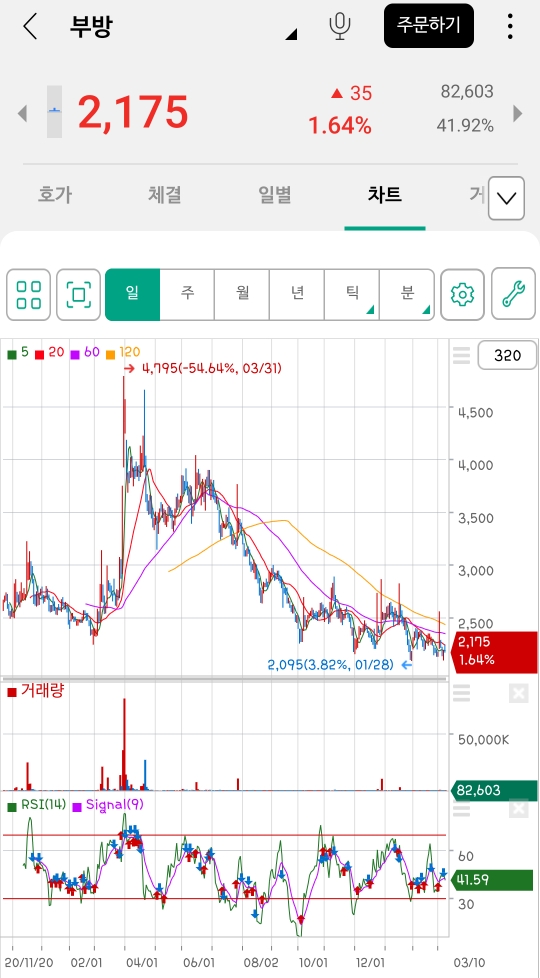Tap the 03/10 date axis label
The image size is (540, 978).
pyautogui.click(x=468, y=963)
